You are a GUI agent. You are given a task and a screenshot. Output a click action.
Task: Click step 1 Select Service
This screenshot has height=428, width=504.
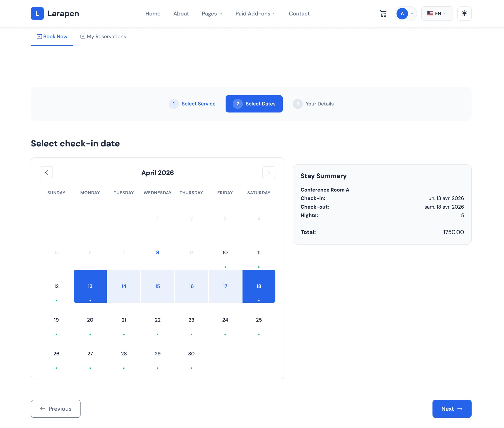click(x=192, y=104)
